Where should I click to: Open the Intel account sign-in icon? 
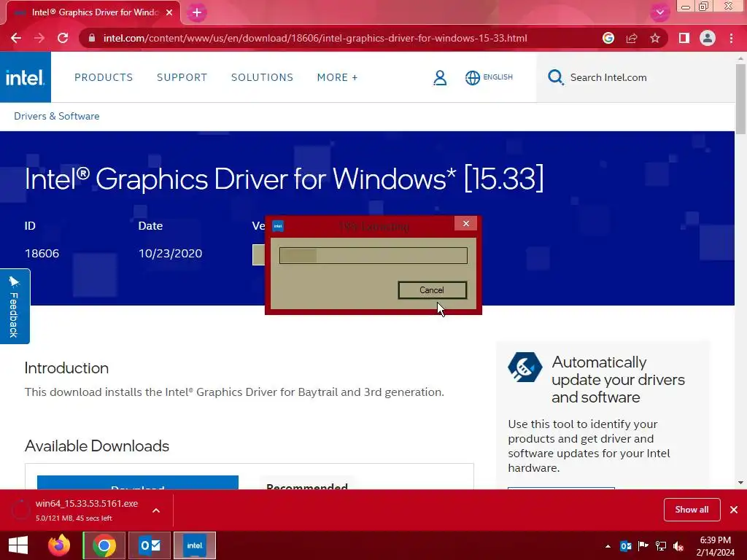point(440,77)
